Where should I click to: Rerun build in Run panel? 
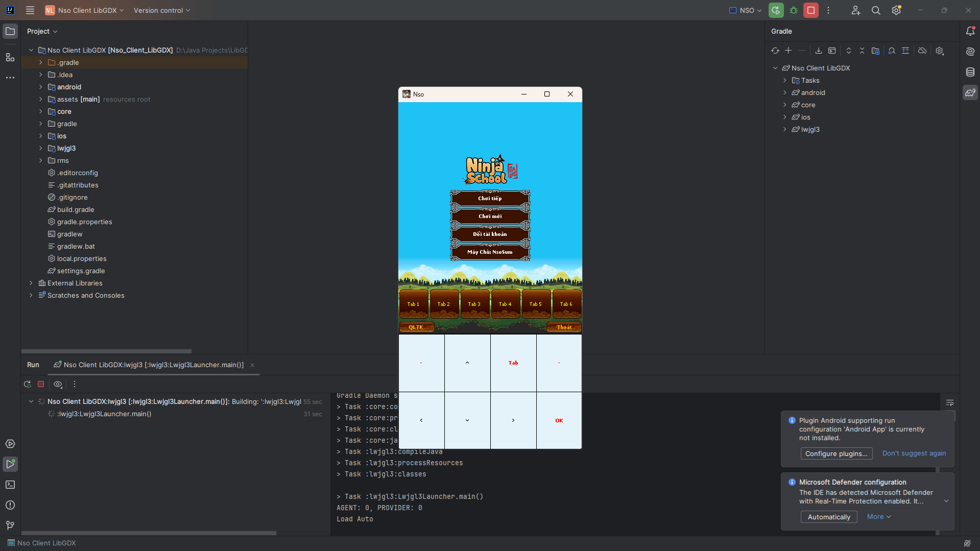pos(28,384)
